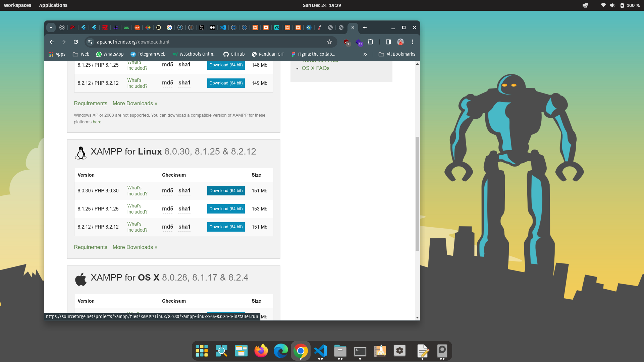The image size is (644, 362).
Task: Reload the apachefriends page
Action: (x=76, y=42)
